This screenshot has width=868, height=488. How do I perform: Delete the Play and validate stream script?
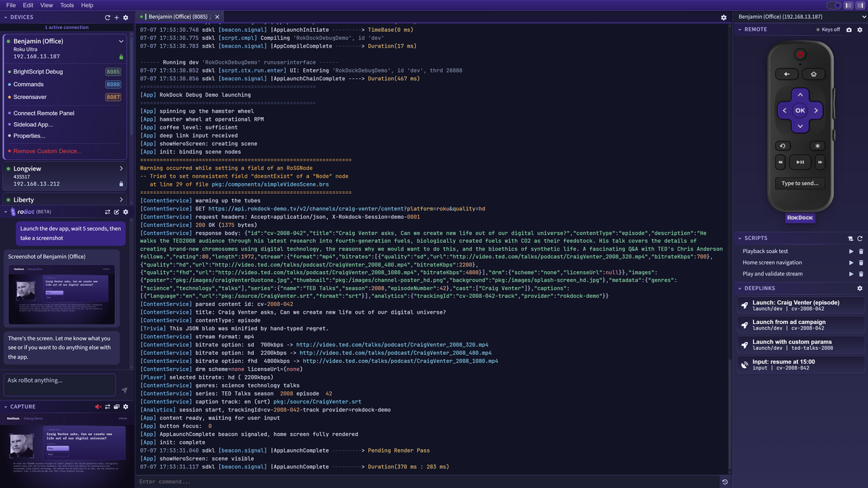[x=860, y=274]
